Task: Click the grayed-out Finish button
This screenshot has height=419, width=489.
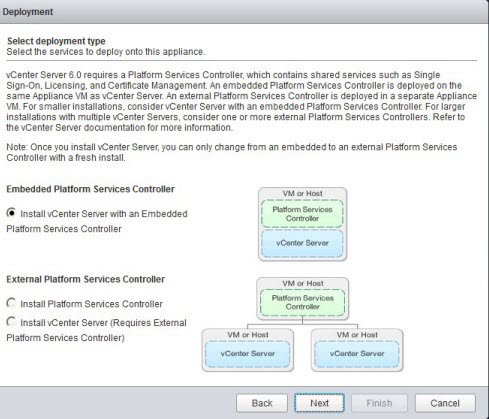Action: (379, 403)
